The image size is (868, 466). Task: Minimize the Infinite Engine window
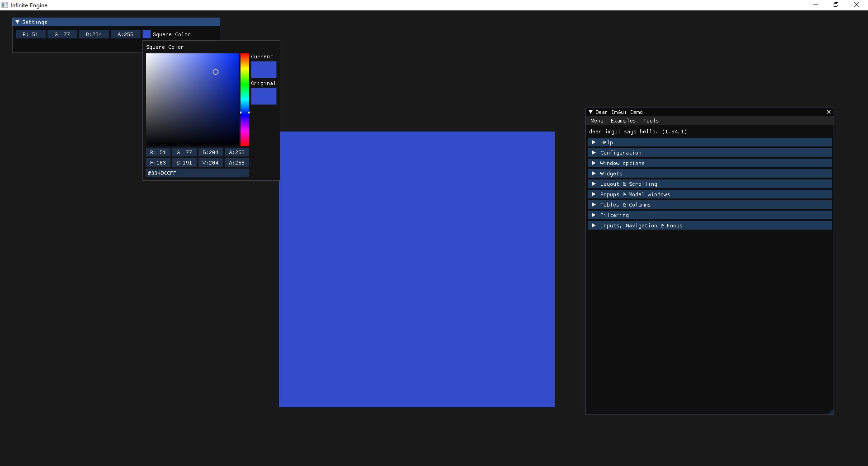[816, 5]
